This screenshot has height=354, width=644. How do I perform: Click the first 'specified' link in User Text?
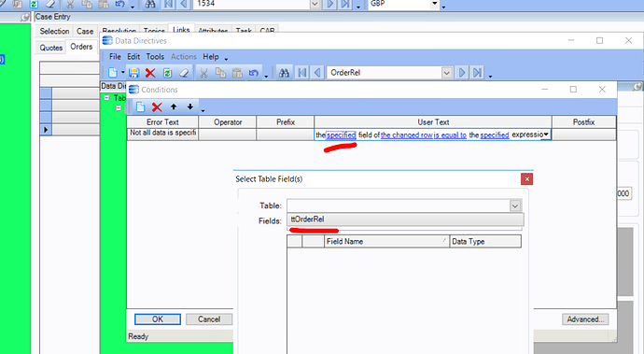(341, 135)
